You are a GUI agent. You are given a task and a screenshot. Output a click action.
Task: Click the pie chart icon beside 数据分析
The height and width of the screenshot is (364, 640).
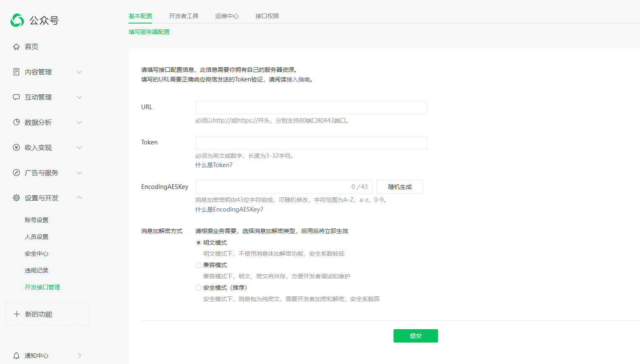(x=16, y=122)
